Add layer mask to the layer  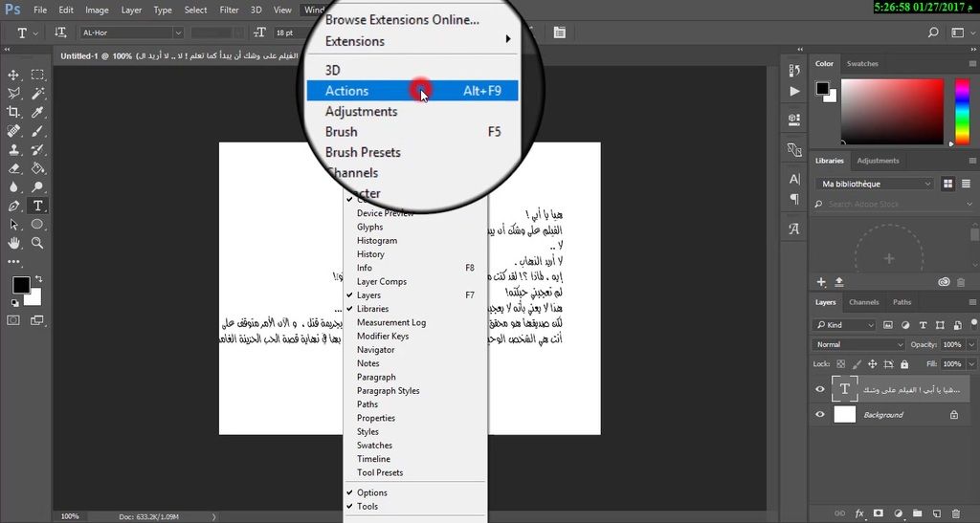(879, 513)
